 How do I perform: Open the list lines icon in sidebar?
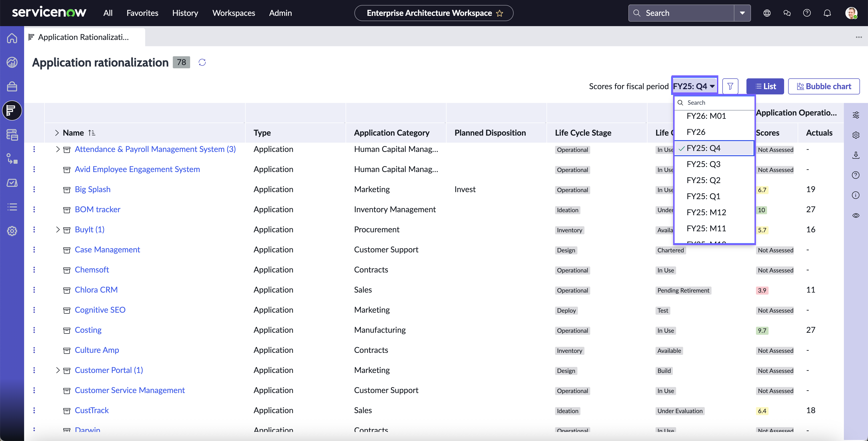click(12, 207)
